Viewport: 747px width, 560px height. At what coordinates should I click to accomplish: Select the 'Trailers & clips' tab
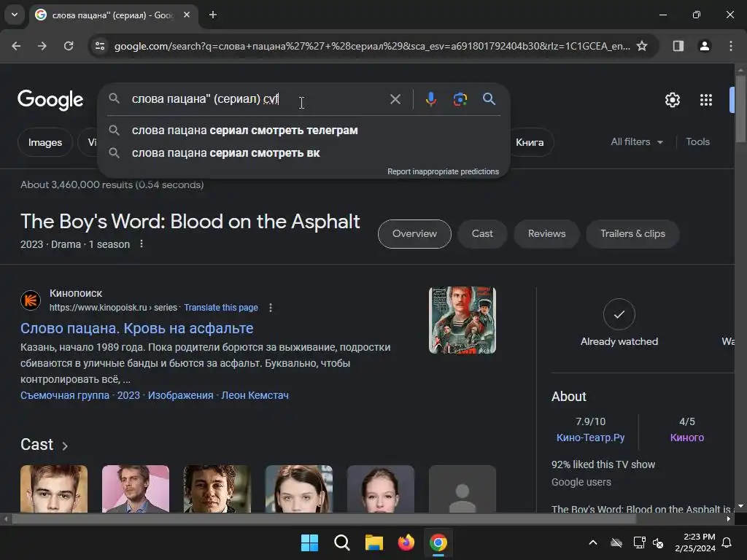(632, 234)
